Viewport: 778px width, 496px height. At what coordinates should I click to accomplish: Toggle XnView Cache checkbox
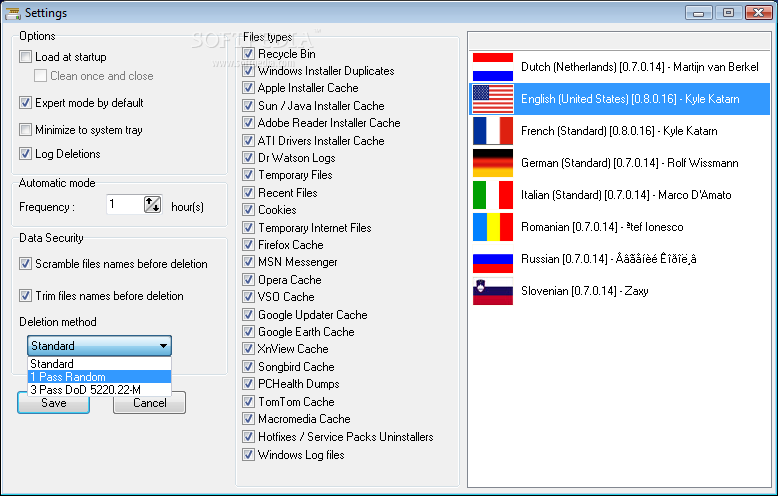coord(248,349)
